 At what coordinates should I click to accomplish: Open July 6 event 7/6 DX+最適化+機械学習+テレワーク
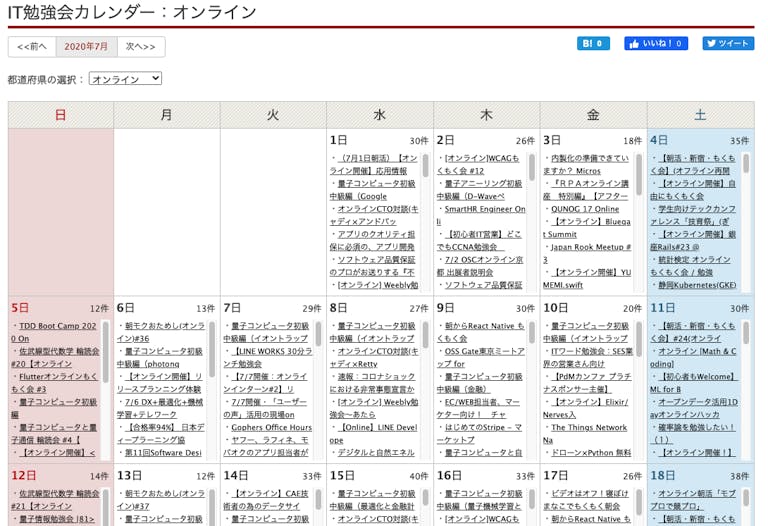[x=160, y=408]
